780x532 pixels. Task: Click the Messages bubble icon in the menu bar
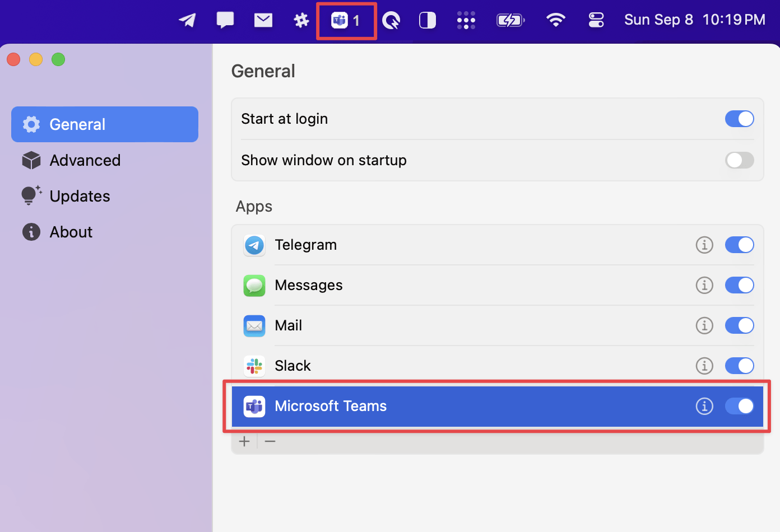coord(225,20)
